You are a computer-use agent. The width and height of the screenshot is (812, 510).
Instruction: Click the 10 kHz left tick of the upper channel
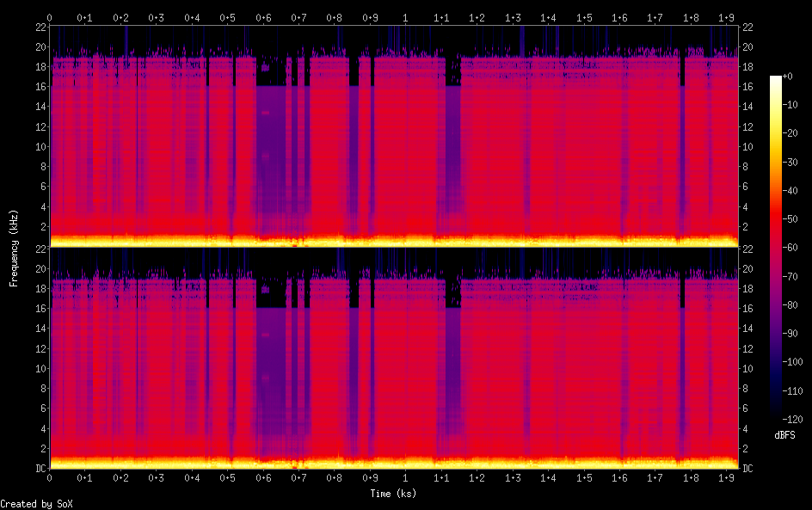[x=39, y=146]
